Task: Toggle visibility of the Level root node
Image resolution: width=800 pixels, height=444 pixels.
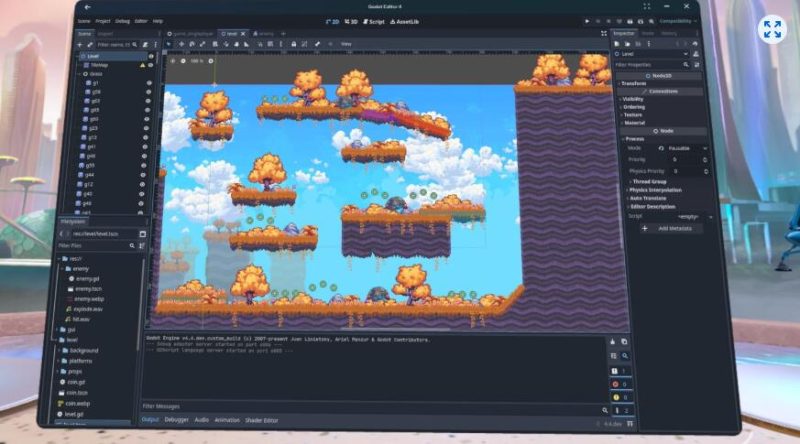Action: coord(151,56)
